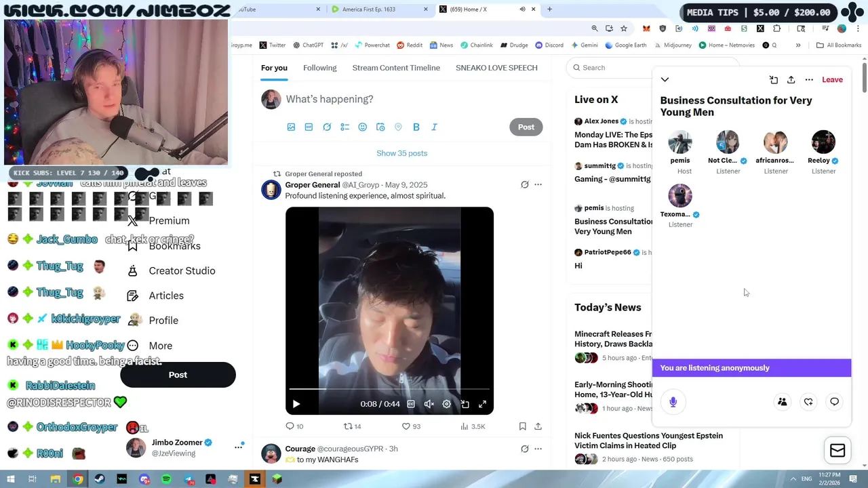The width and height of the screenshot is (868, 488).
Task: Open the MetaMask fox extension
Action: point(646,28)
